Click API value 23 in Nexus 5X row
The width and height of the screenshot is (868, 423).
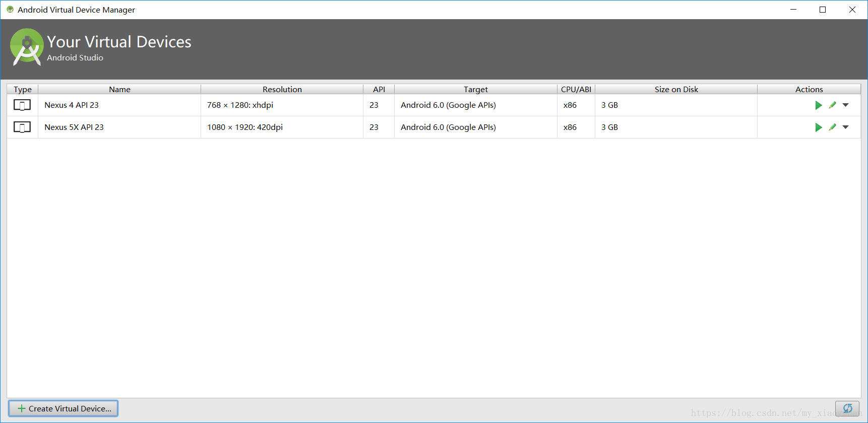click(379, 127)
